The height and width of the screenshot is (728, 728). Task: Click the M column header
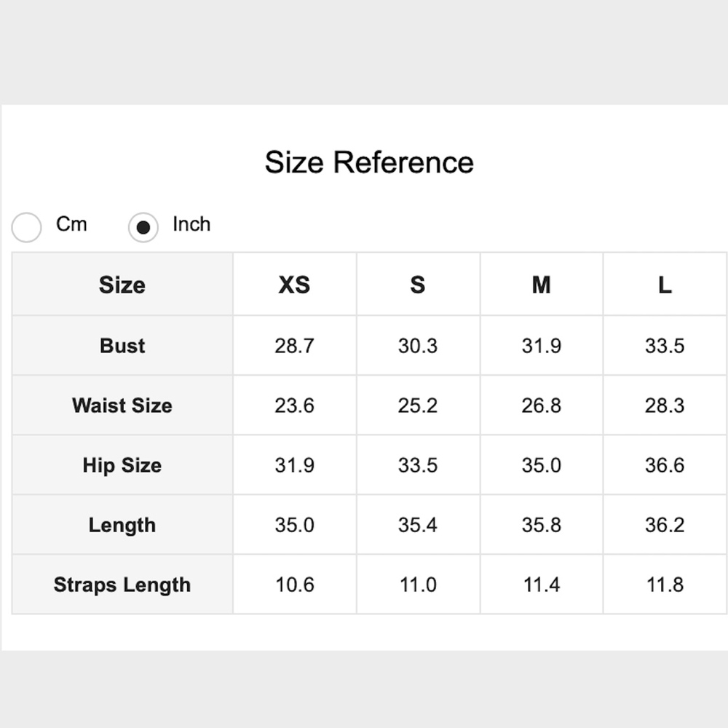542,285
